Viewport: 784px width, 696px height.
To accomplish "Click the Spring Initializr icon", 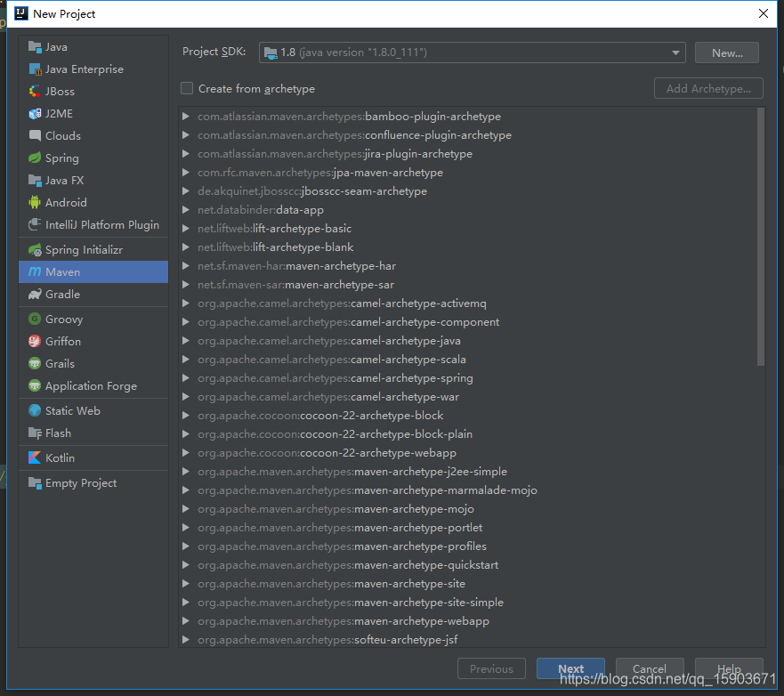I will click(x=35, y=250).
